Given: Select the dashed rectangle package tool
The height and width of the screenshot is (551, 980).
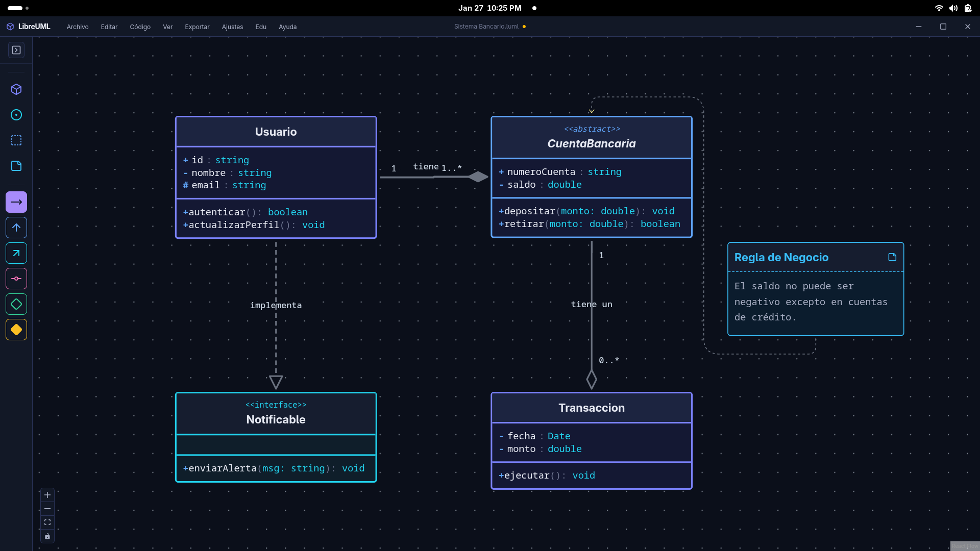Looking at the screenshot, I should [16, 140].
